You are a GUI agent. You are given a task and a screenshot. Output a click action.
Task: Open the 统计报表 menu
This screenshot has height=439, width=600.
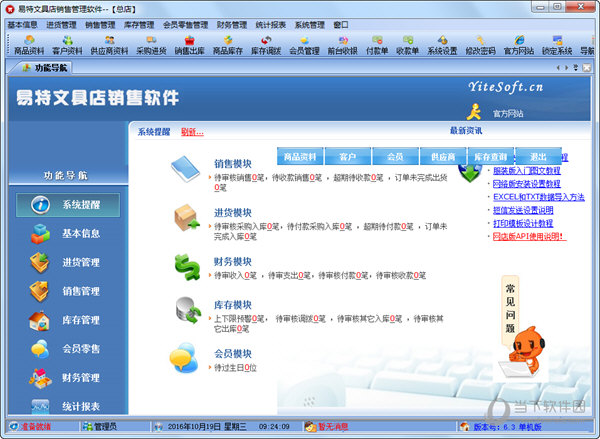[x=271, y=25]
